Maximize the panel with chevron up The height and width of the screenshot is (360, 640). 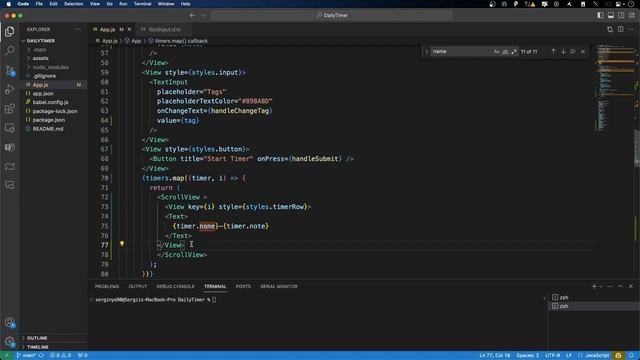point(620,287)
